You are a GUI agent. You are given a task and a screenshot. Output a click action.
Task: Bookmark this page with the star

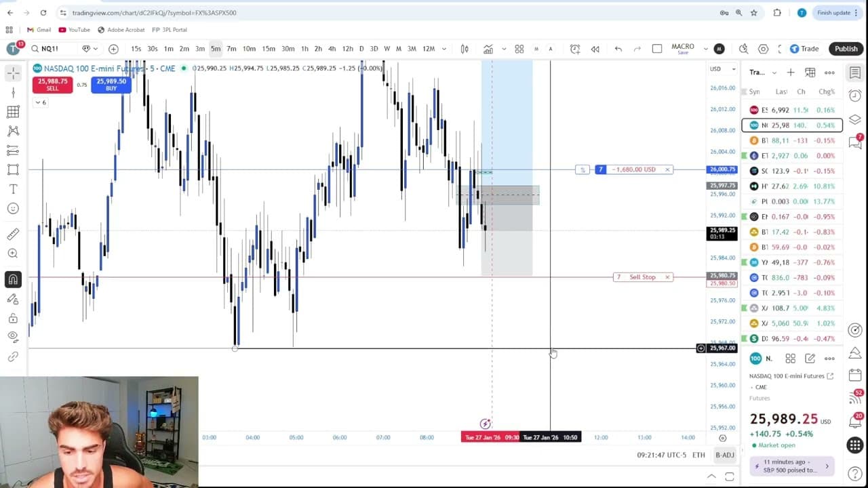tap(753, 12)
